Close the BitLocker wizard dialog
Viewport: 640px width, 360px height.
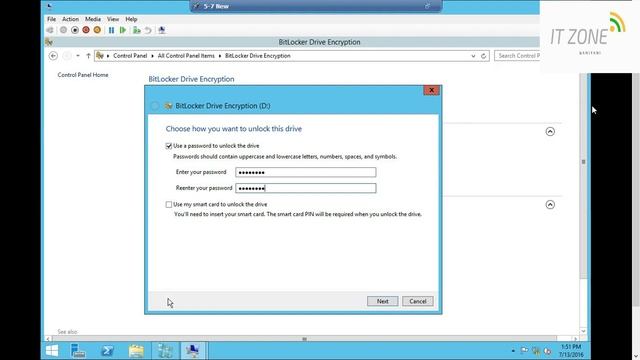431,90
